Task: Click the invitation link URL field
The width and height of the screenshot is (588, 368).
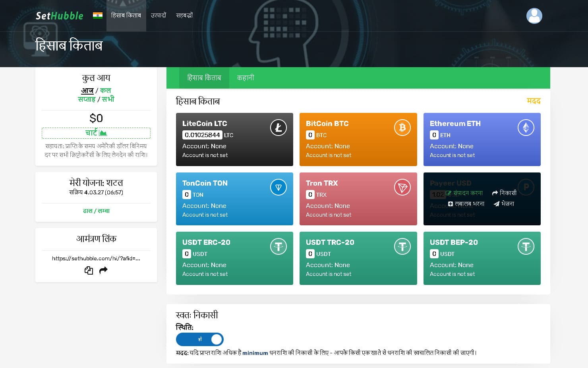Action: tap(96, 258)
